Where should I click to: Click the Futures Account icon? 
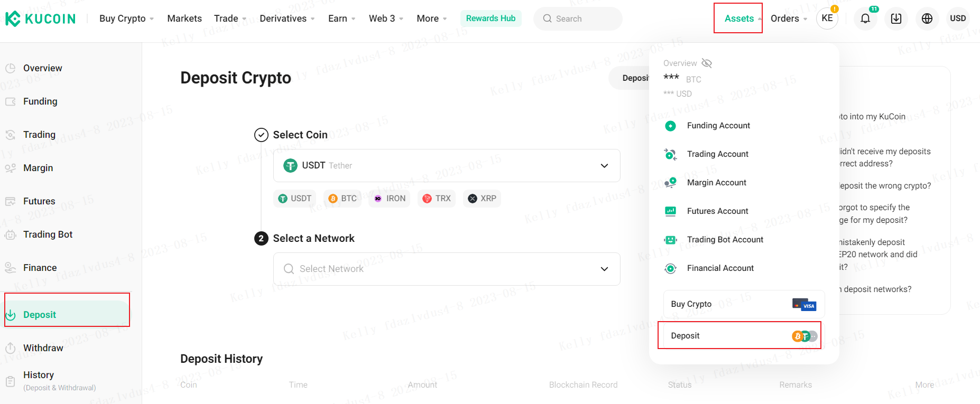670,211
